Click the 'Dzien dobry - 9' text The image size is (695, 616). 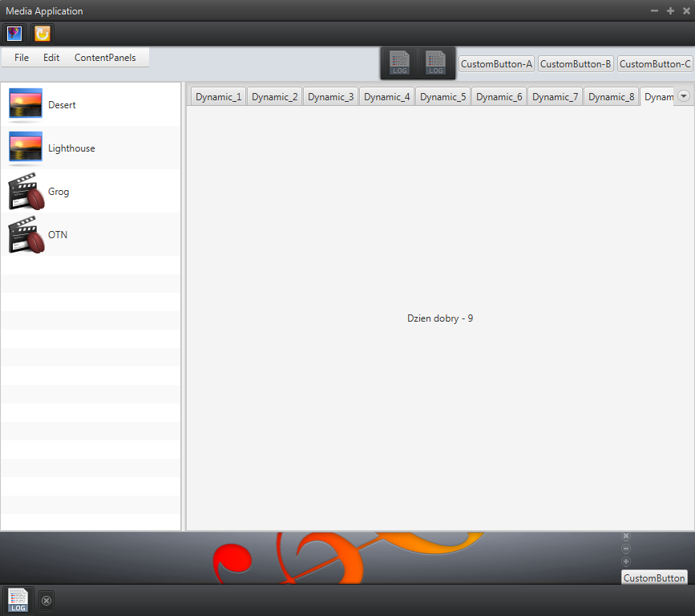pos(440,318)
